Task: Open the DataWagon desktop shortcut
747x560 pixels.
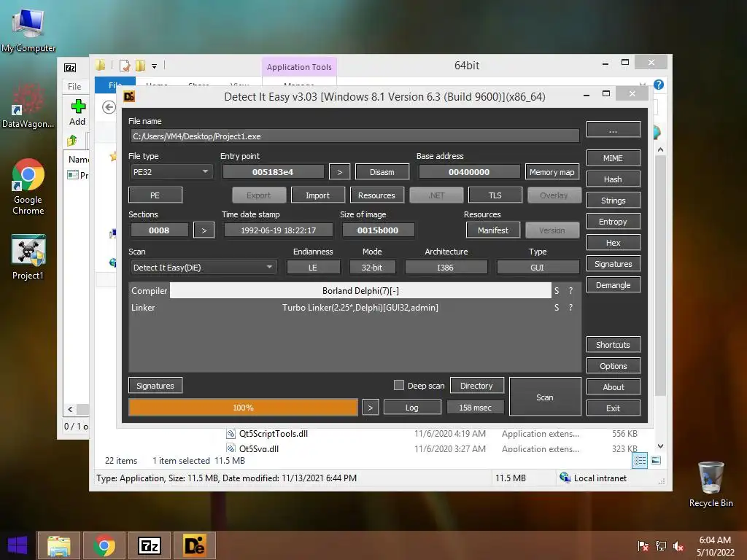Action: coord(28,106)
